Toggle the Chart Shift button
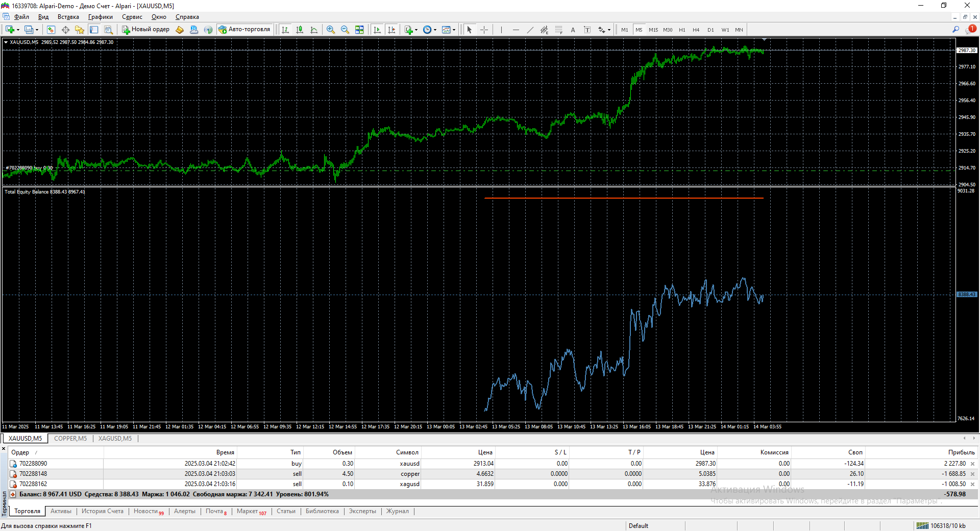Image resolution: width=980 pixels, height=531 pixels. click(x=391, y=30)
